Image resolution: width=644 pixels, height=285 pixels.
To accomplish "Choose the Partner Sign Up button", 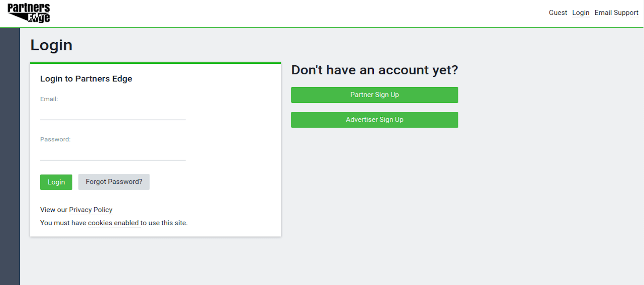I will pyautogui.click(x=374, y=95).
